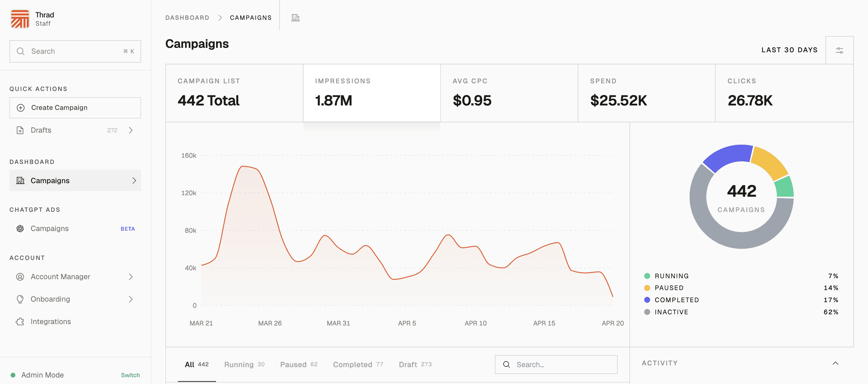
Task: Click the Onboarding lightbulb icon
Action: [20, 299]
